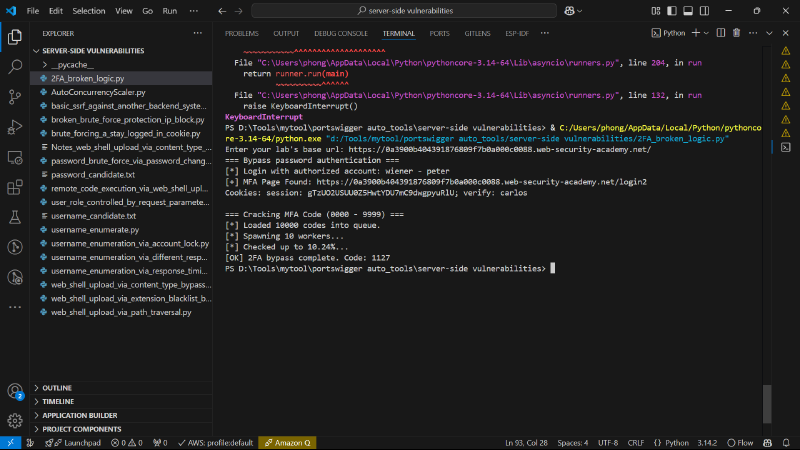The height and width of the screenshot is (450, 800).
Task: Click the Amazon Q status bar button
Action: pos(287,443)
